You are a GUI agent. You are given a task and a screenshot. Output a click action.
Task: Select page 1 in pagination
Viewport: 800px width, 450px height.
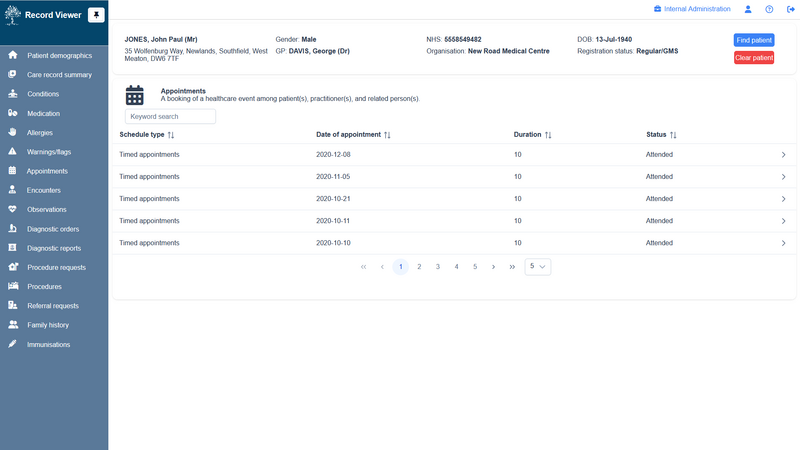pyautogui.click(x=401, y=267)
